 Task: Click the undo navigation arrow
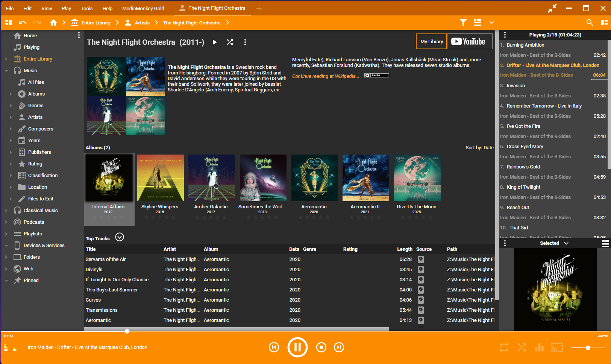[x=23, y=23]
